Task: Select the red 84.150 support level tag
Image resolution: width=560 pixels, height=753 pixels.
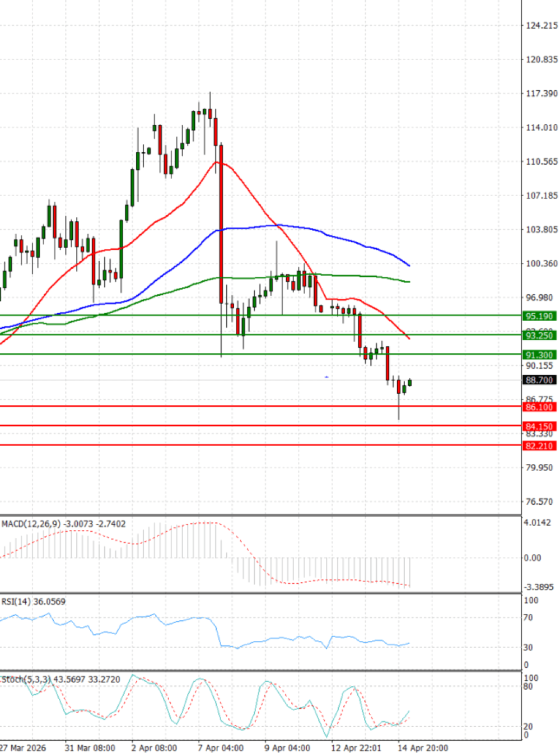Action: click(x=539, y=427)
